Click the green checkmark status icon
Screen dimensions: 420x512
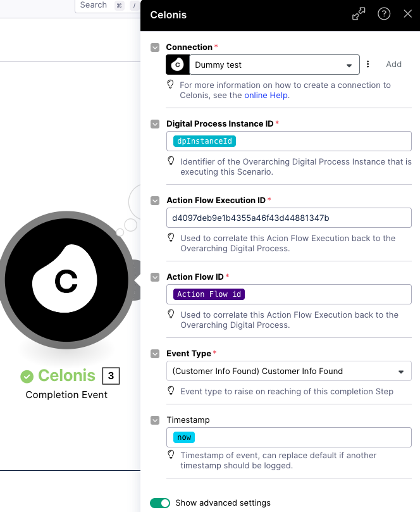pos(27,377)
